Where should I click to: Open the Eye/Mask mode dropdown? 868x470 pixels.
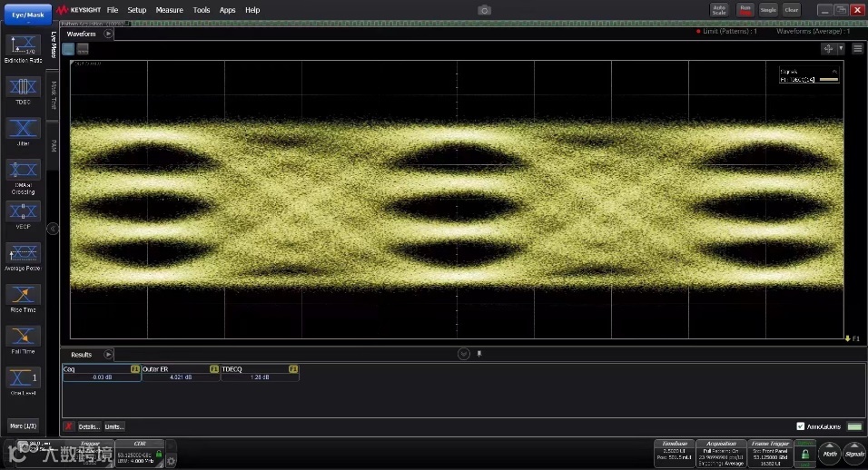27,15
